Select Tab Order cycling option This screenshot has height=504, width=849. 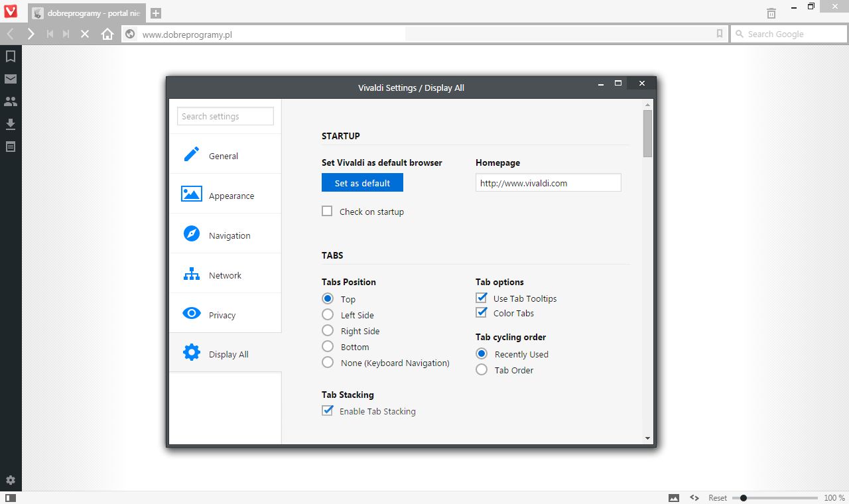tap(482, 369)
